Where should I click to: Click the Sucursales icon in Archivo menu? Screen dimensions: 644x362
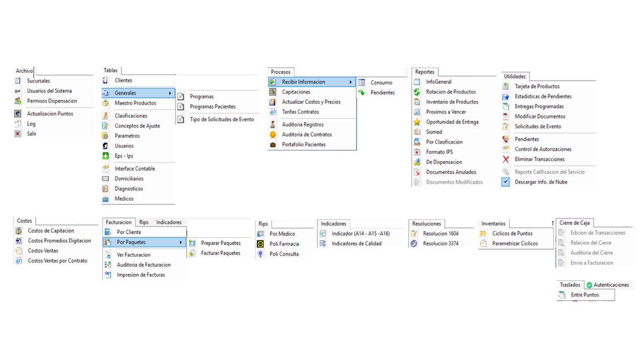[18, 81]
